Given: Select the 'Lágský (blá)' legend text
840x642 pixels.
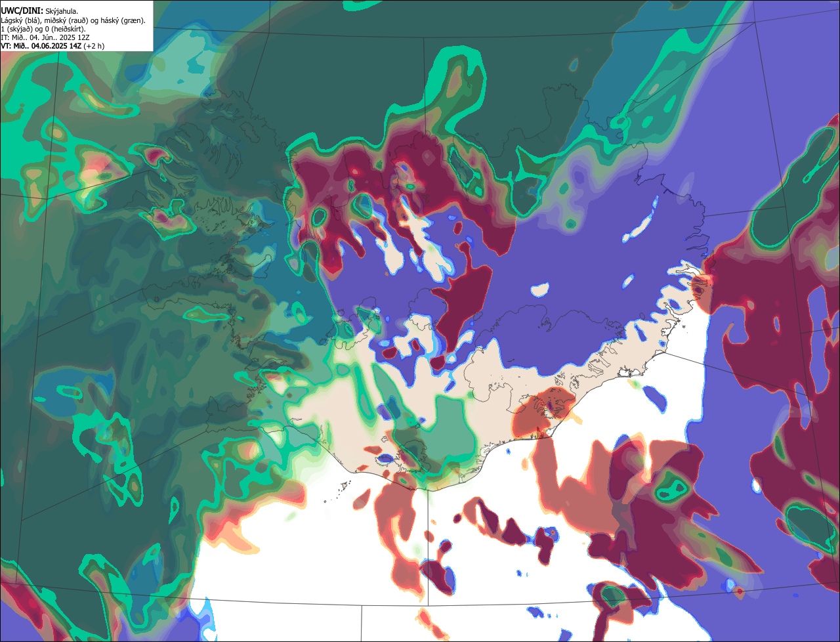Looking at the screenshot, I should pyautogui.click(x=20, y=20).
